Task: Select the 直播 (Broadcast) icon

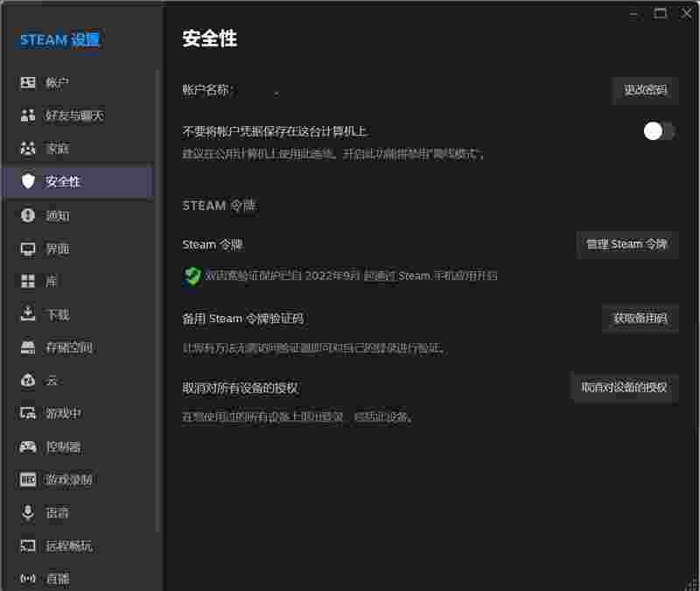Action: (28, 579)
